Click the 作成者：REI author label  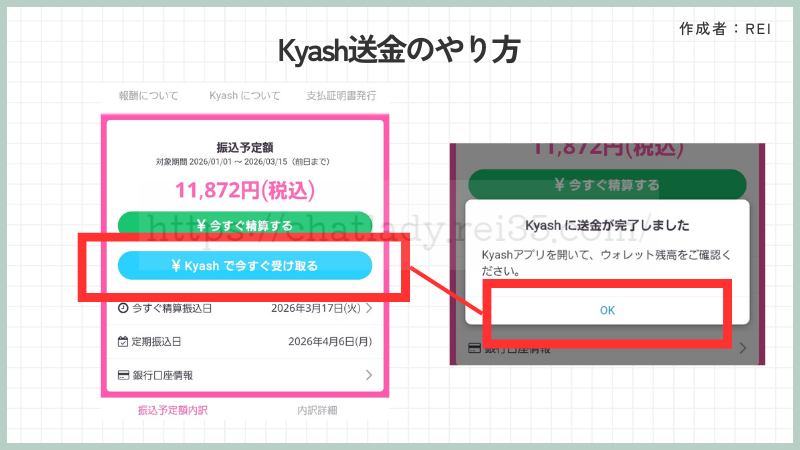(725, 29)
